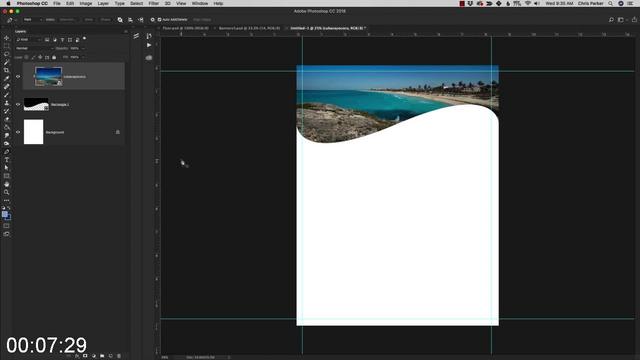Click Create new layer icon
Viewport: 640px width, 360px height.
[x=111, y=356]
